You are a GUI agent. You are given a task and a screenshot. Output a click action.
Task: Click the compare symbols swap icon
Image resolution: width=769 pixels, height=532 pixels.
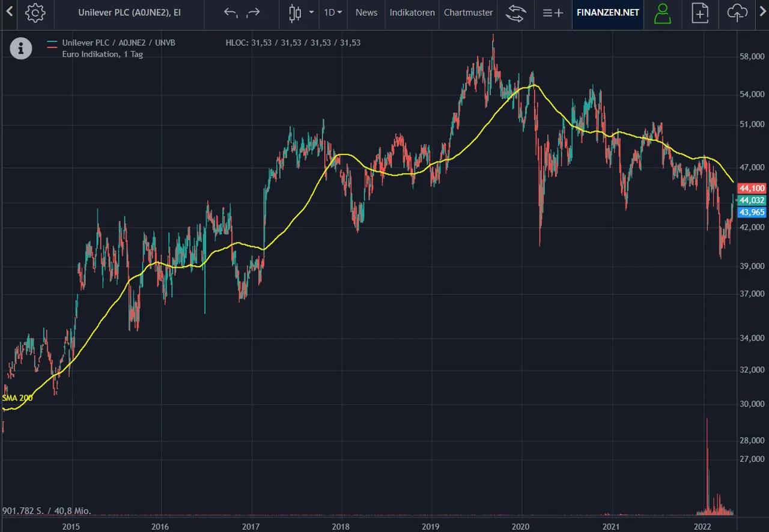515,13
